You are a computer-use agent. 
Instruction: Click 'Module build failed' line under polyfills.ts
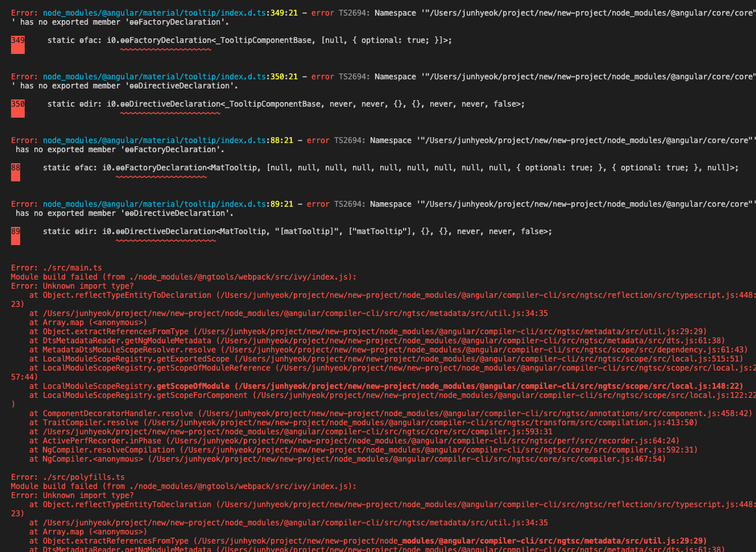(x=184, y=486)
